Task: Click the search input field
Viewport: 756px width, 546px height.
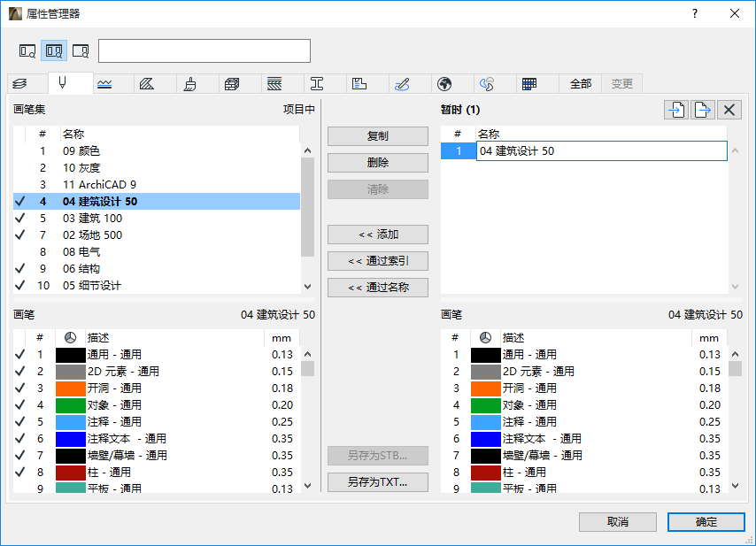Action: coord(204,50)
